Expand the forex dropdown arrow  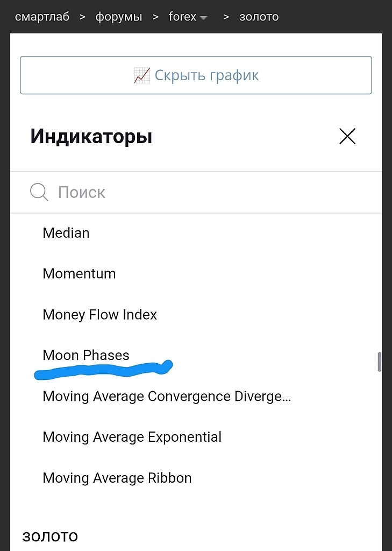point(203,18)
